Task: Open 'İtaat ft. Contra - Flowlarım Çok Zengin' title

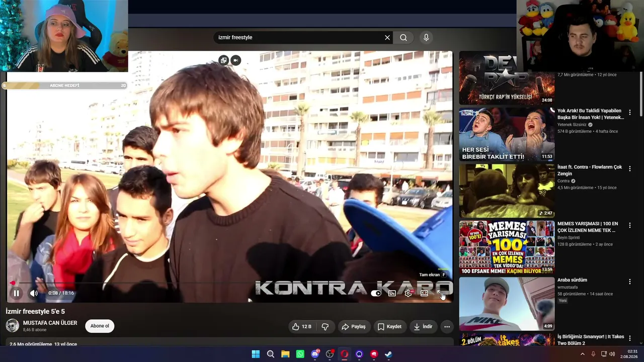Action: 590,170
